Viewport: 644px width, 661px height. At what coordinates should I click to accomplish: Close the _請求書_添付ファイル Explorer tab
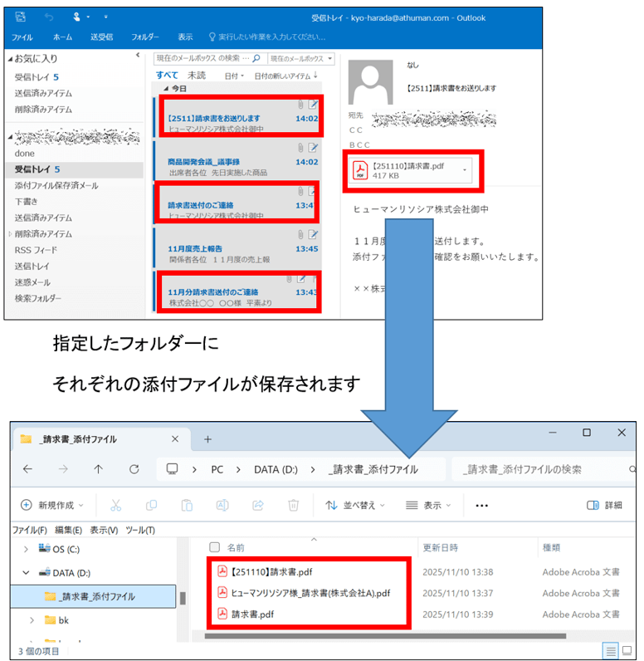[175, 438]
